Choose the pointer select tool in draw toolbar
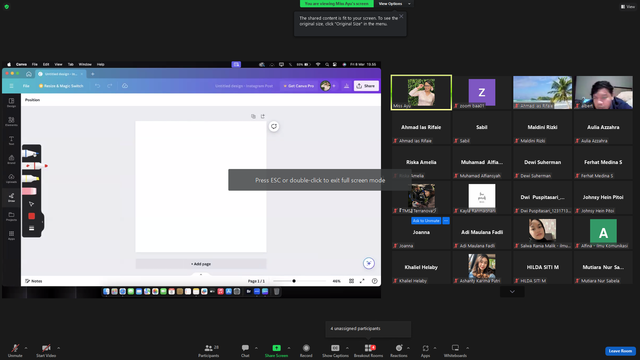The width and height of the screenshot is (640, 360). tap(31, 204)
